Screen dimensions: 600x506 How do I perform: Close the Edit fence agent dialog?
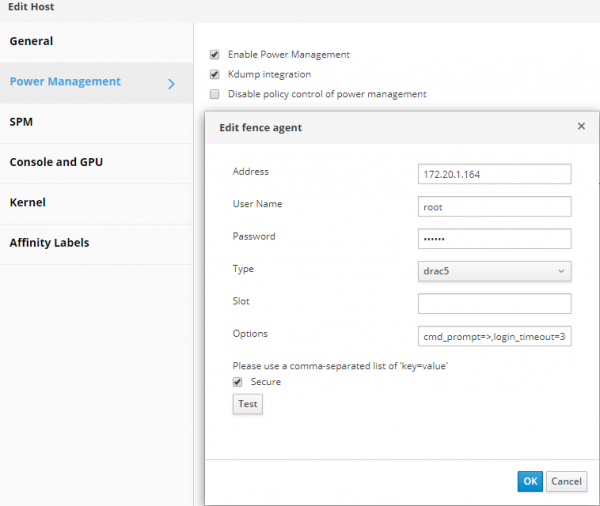coord(581,127)
